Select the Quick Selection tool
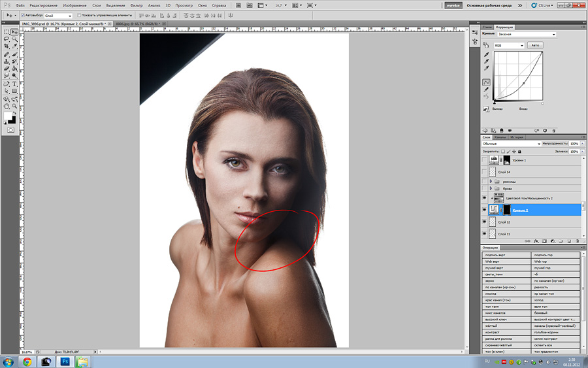Viewport: 588px width, 368px height. [x=14, y=39]
